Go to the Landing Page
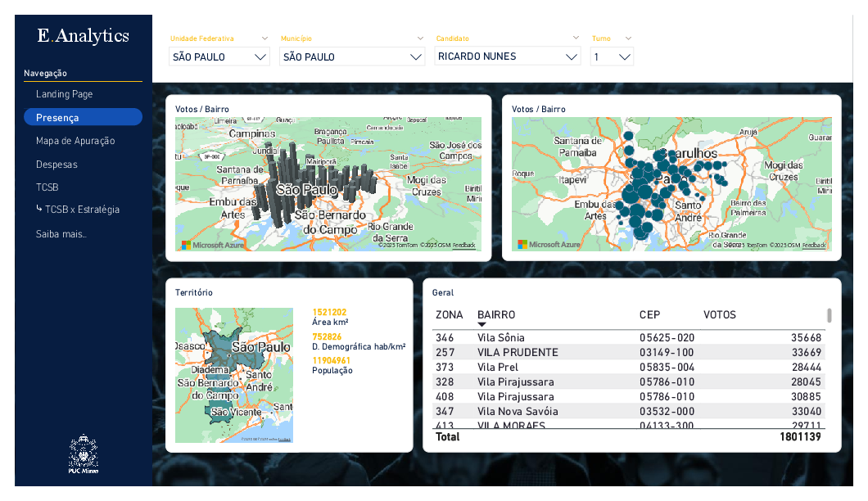Viewport: 868px width, 501px height. 64,94
